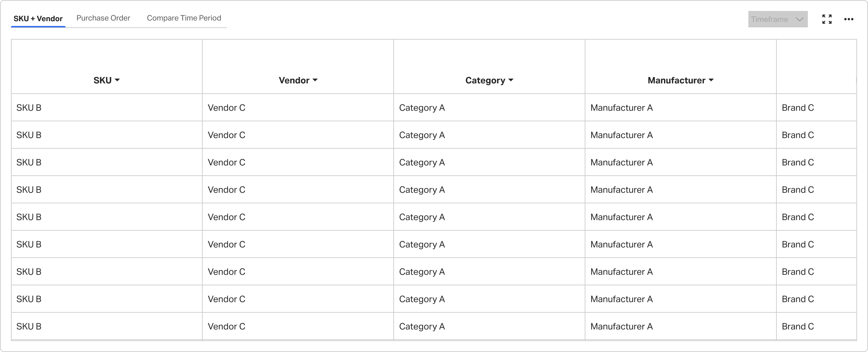Expand the Manufacturer column header menu
The width and height of the screenshot is (868, 352).
[x=711, y=80]
